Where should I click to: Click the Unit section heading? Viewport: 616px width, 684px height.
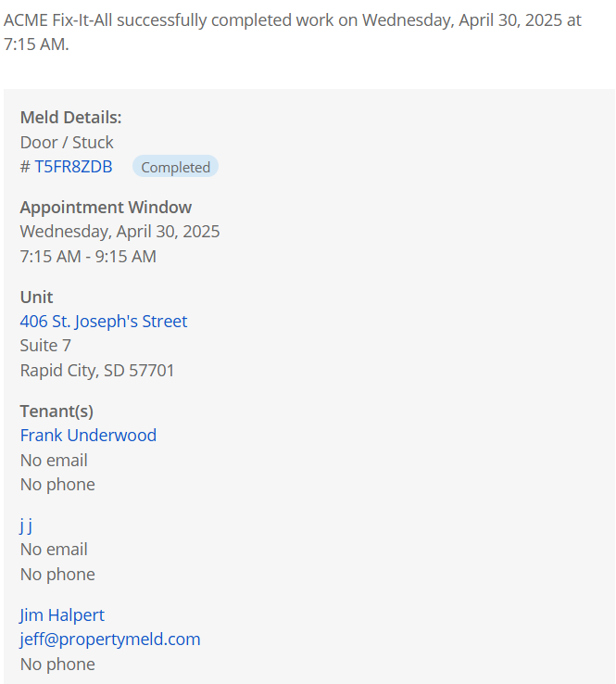(36, 298)
